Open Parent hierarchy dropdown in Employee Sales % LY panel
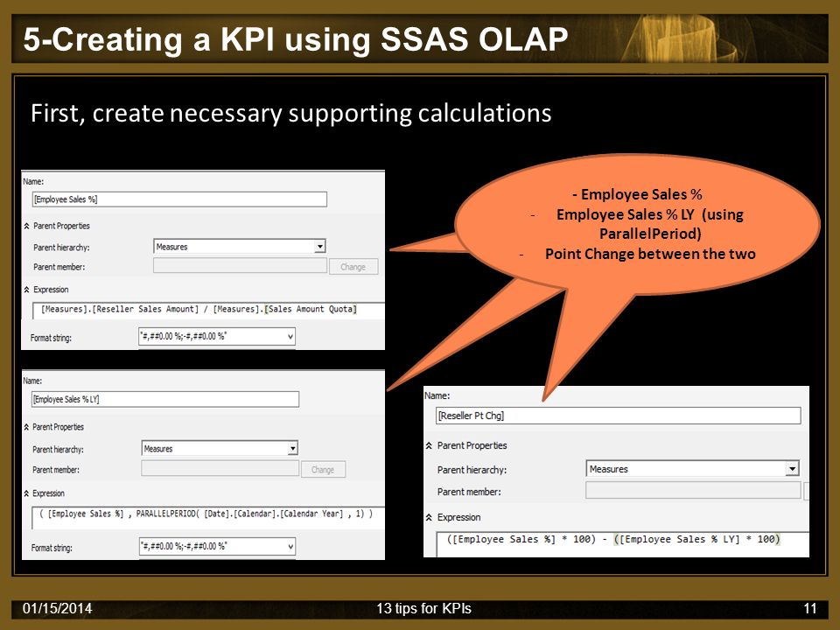The width and height of the screenshot is (840, 630). click(x=292, y=448)
